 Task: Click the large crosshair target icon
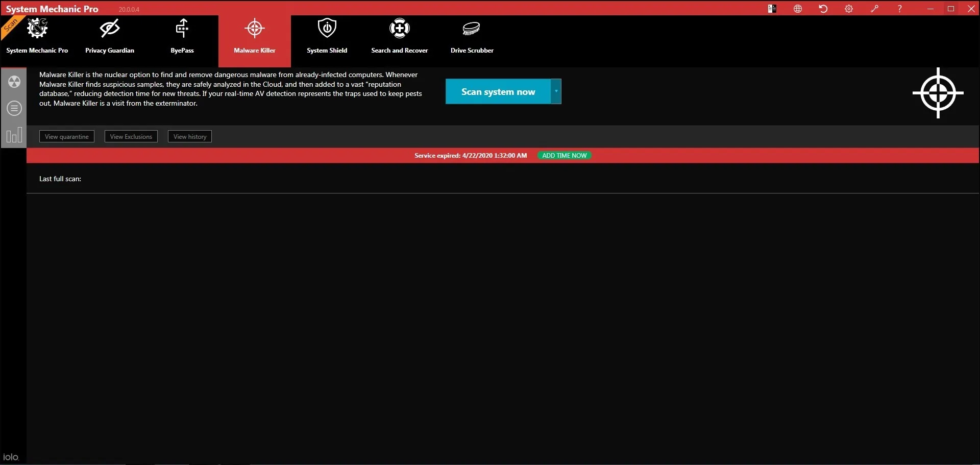pyautogui.click(x=938, y=93)
